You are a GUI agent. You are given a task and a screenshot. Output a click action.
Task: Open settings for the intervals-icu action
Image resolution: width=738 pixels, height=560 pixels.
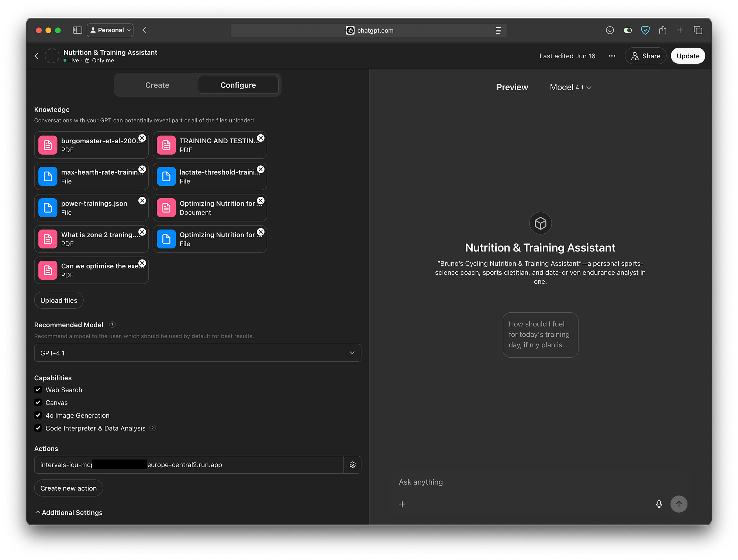tap(352, 464)
